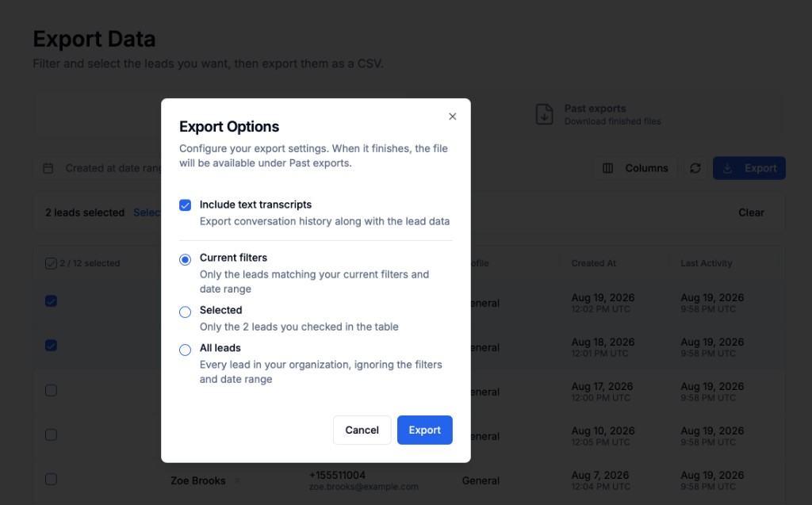
Task: Click the refresh icon next to Columns
Action: point(695,168)
